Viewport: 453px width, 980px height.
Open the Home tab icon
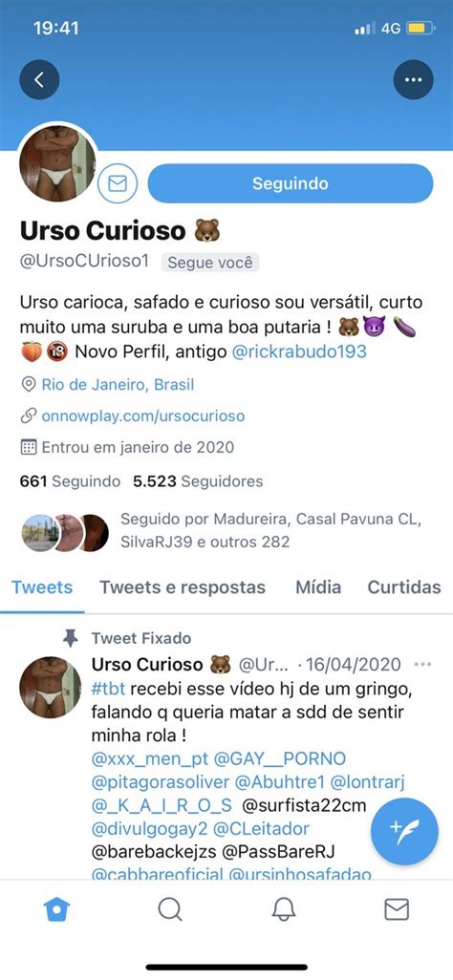(x=56, y=909)
